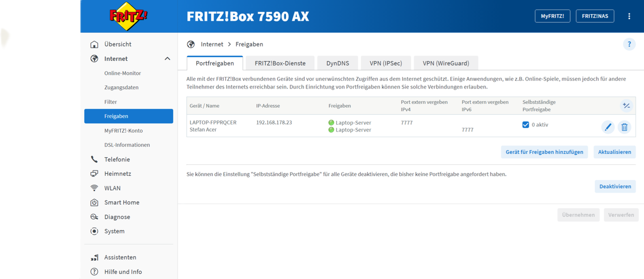
Task: Click the FRITZ!Box 7590 AX title
Action: tap(248, 16)
